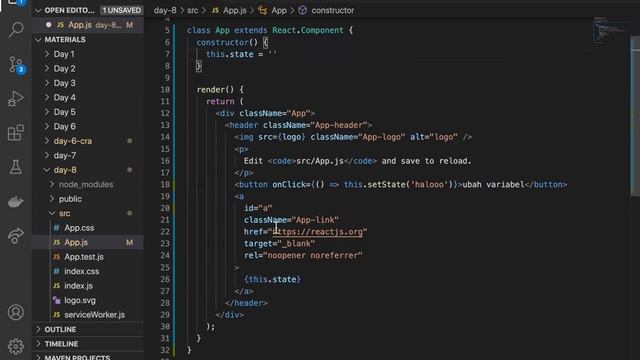Open the Testing flask view

coord(16,167)
